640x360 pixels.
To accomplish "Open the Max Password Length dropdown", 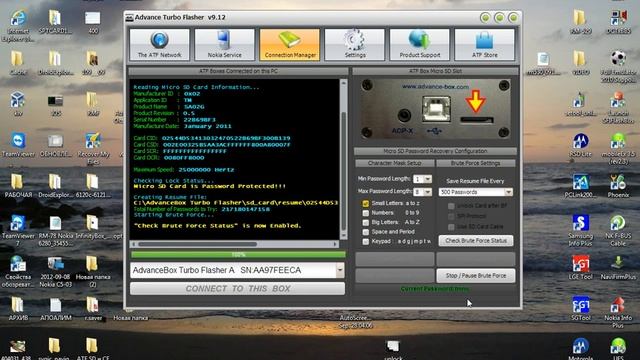I will [x=428, y=191].
